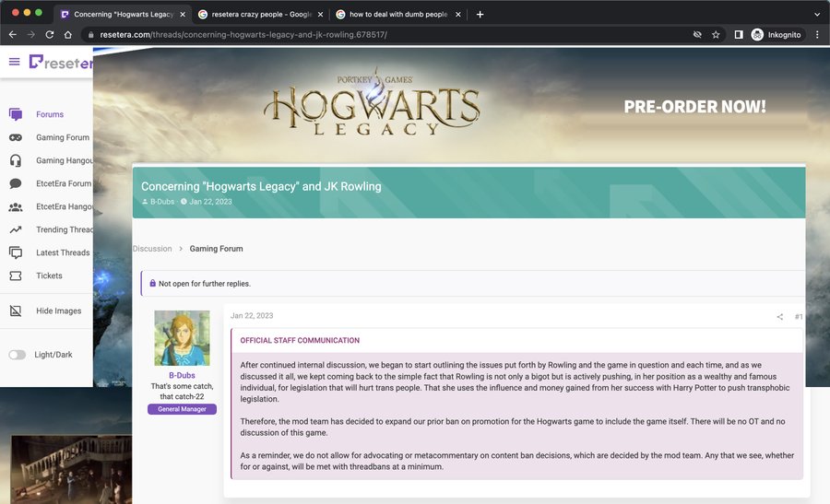Screen dimensions: 830x504
Task: Open the browser three-dot menu
Action: [x=818, y=34]
